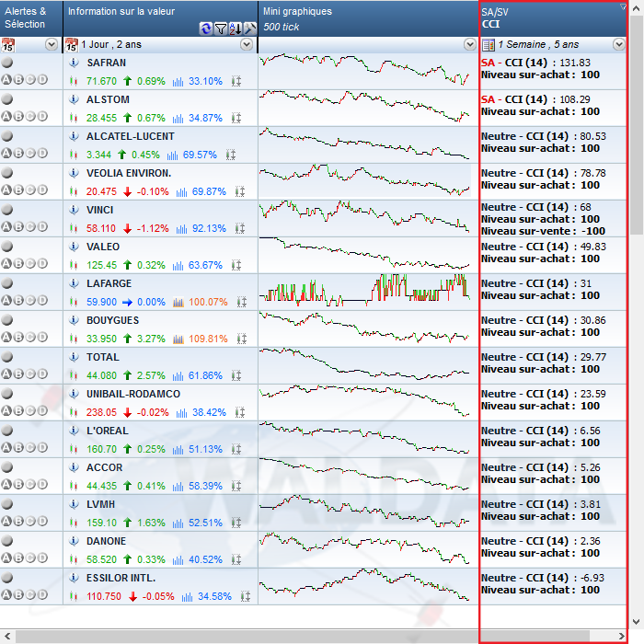Click the scroll down arrow
This screenshot has height=644, width=644.
coord(637,621)
